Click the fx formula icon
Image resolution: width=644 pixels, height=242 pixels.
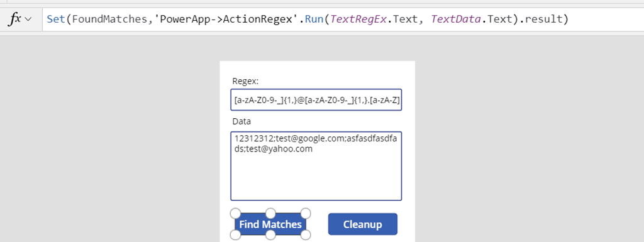(15, 19)
